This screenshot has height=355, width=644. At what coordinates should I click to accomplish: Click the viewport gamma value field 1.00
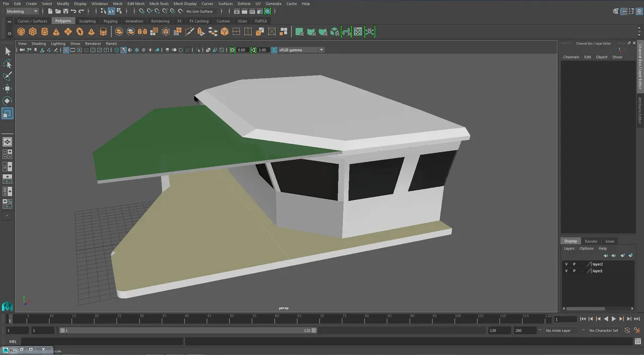pyautogui.click(x=262, y=50)
